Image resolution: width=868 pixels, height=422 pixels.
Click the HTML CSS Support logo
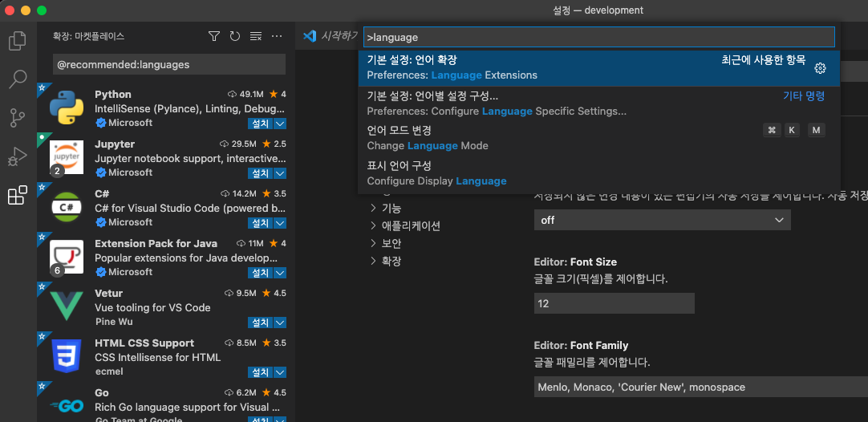pyautogui.click(x=67, y=356)
